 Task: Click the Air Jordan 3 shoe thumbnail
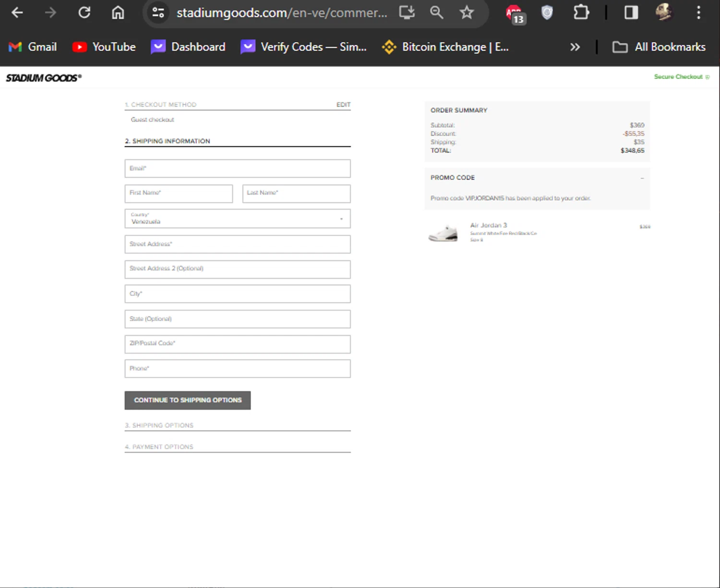click(443, 233)
